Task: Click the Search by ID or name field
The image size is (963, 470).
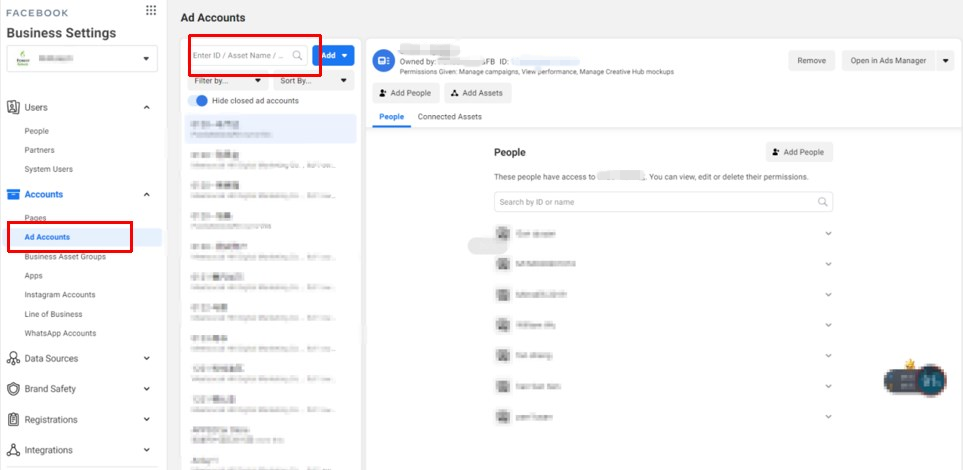Action: click(x=655, y=202)
